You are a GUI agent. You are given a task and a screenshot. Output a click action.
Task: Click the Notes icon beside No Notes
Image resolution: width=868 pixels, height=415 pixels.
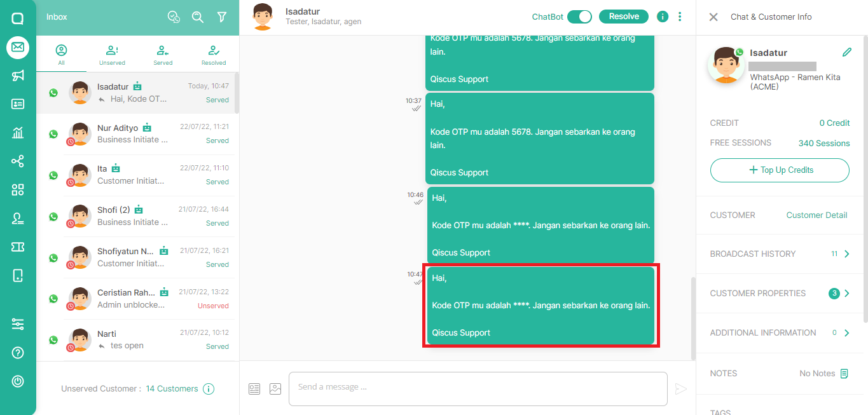coord(844,374)
